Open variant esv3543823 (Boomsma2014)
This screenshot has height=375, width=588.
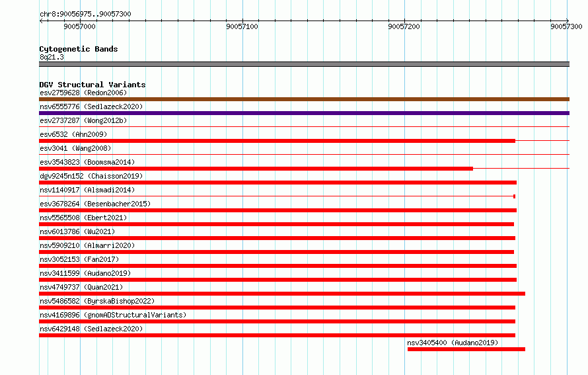(x=87, y=162)
